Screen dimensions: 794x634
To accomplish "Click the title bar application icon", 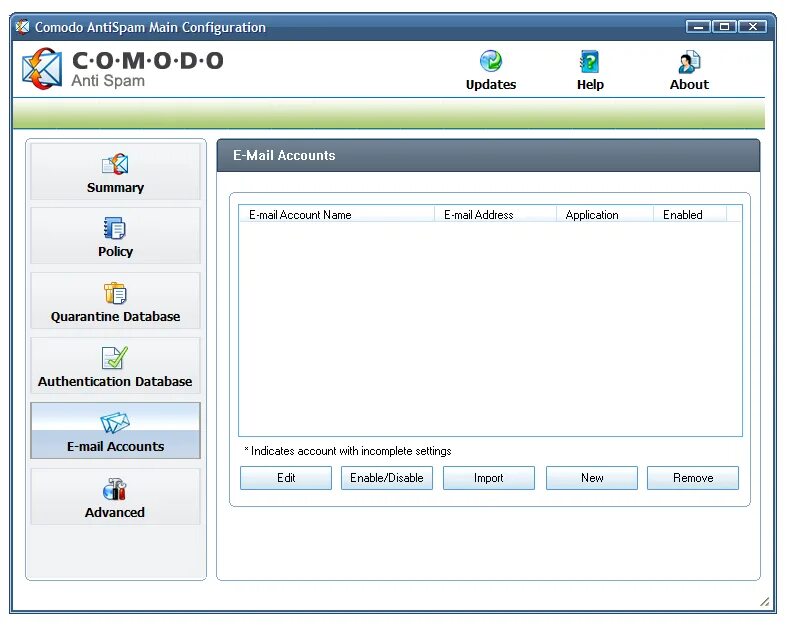I will [22, 27].
